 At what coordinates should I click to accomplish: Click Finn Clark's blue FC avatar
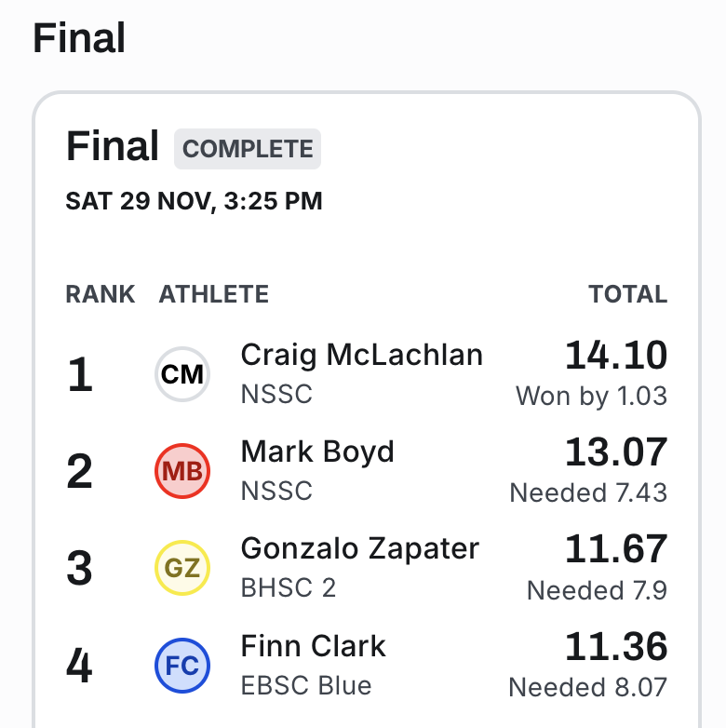click(x=182, y=666)
